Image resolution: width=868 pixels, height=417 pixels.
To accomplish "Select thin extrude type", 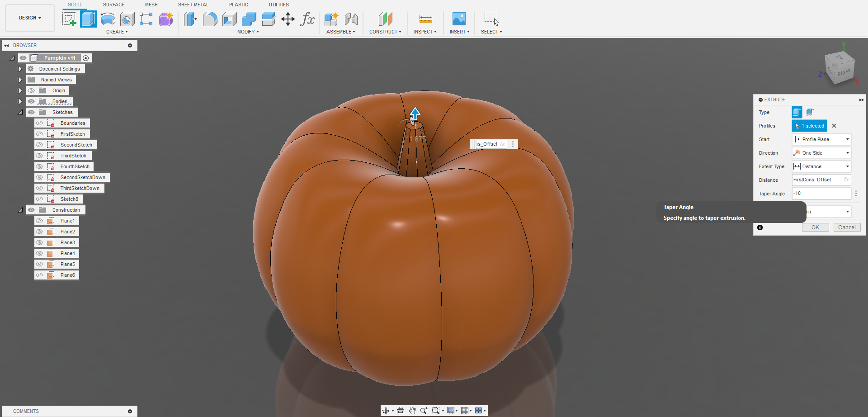I will click(x=810, y=112).
